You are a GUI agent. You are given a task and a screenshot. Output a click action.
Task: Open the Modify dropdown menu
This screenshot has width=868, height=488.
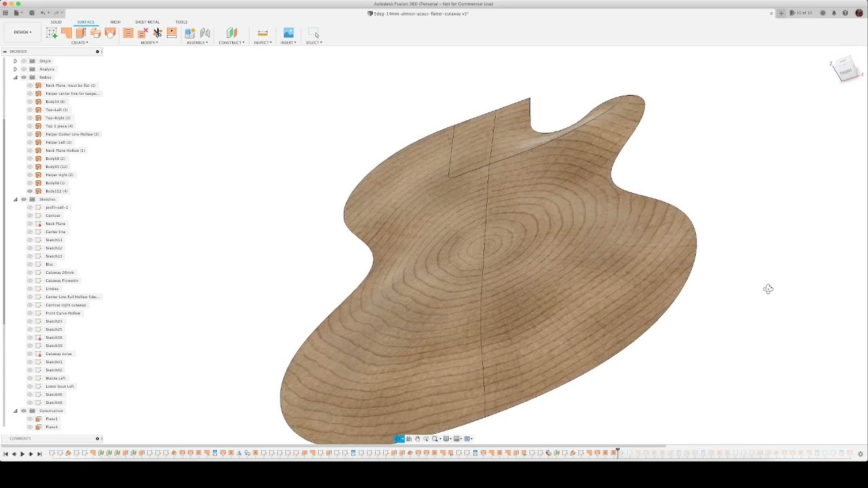[x=149, y=43]
